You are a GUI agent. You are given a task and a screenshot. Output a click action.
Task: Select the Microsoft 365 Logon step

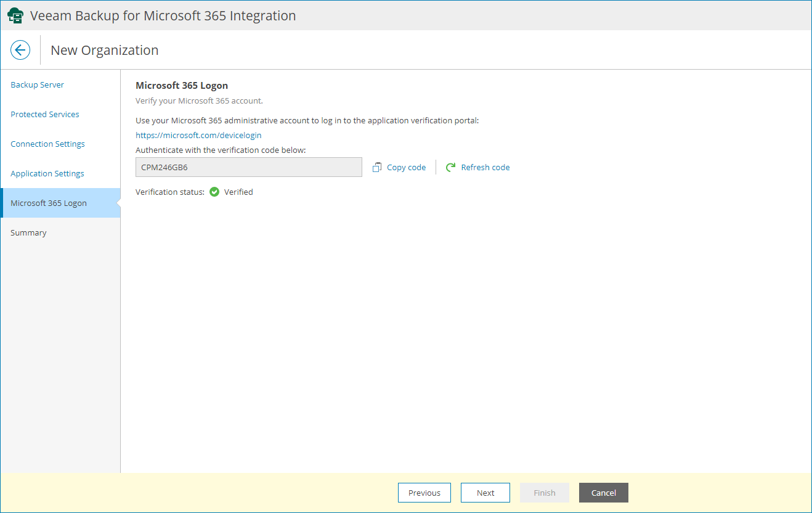[x=60, y=203]
